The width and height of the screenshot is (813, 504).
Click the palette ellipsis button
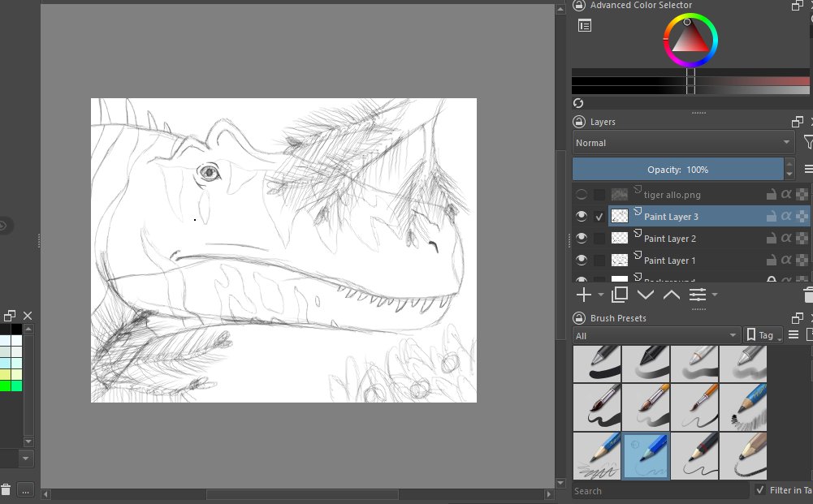25,490
